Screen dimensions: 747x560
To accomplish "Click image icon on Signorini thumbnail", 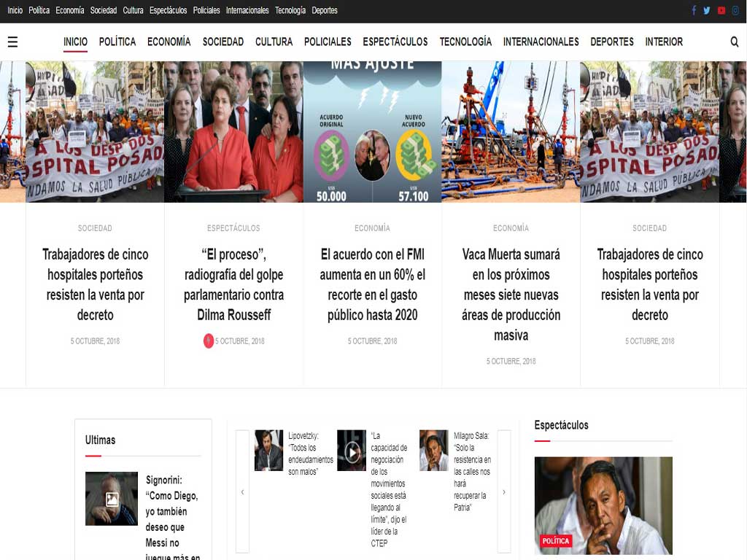I will click(112, 499).
